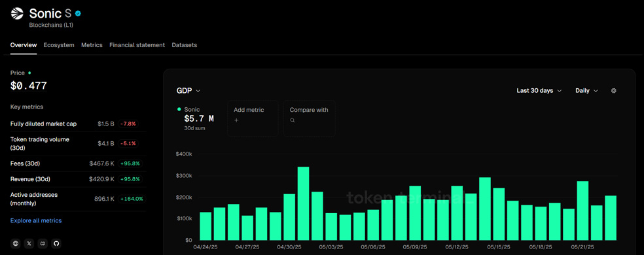Expand the GDP metric dropdown
Screen dimensions: 644x255
pyautogui.click(x=188, y=91)
